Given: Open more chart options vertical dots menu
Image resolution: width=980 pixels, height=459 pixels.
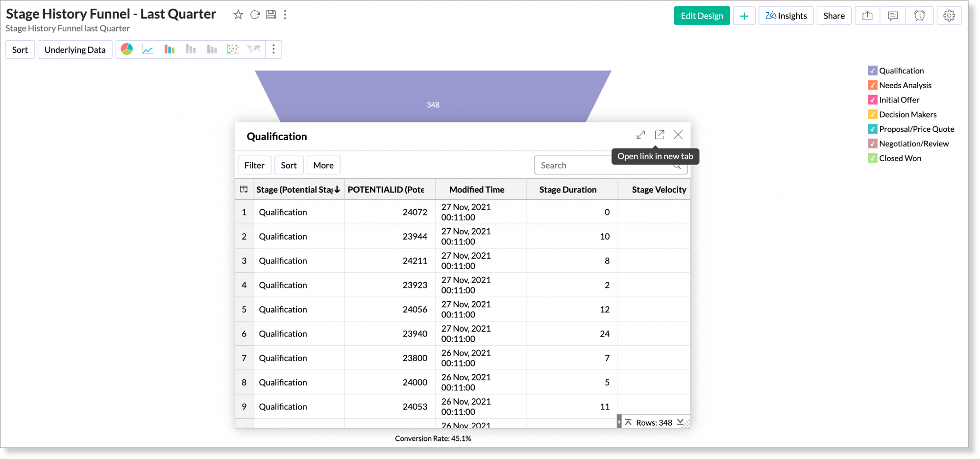Looking at the screenshot, I should click(x=273, y=49).
